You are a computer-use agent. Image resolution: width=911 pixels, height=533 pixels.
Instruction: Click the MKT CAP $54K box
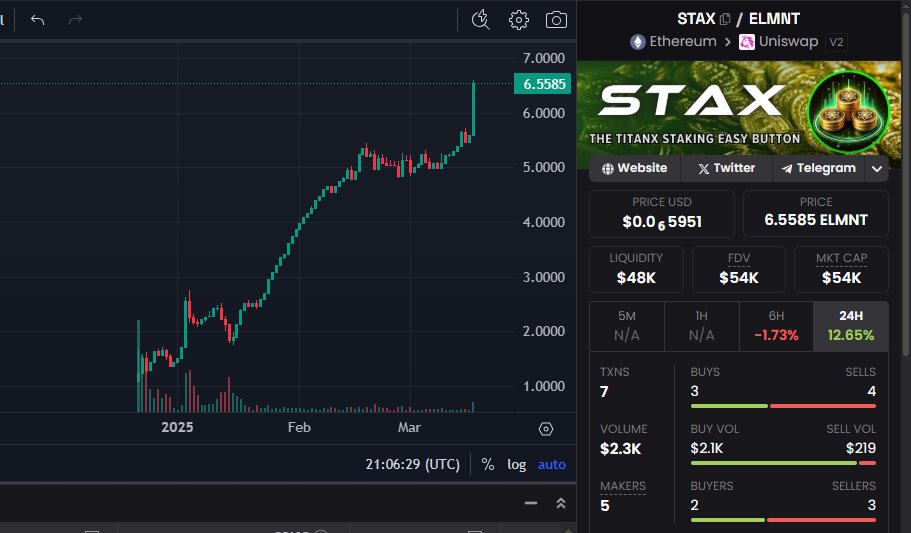point(841,269)
